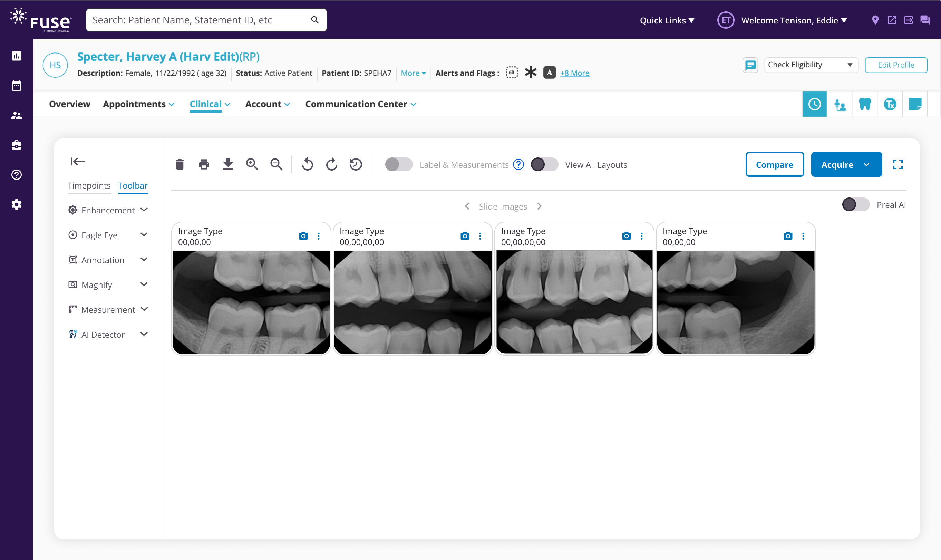The image size is (941, 560).
Task: Click the reset history icon
Action: (356, 165)
